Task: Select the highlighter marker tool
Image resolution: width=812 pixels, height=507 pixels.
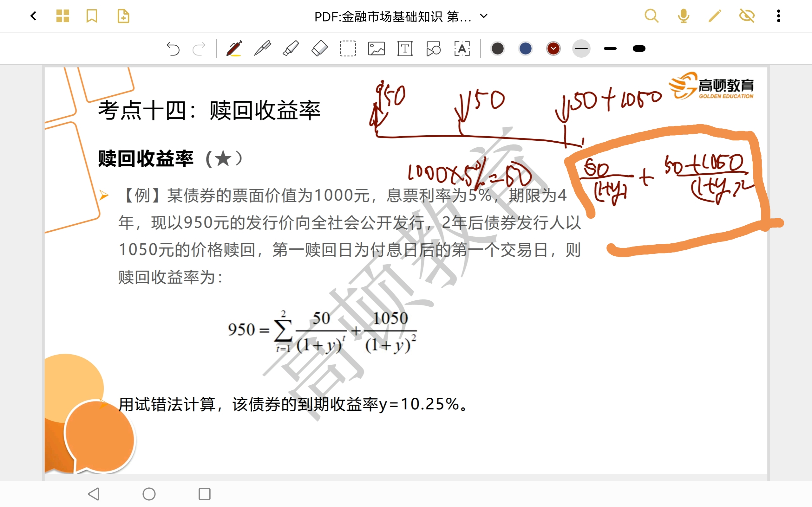Action: (291, 48)
